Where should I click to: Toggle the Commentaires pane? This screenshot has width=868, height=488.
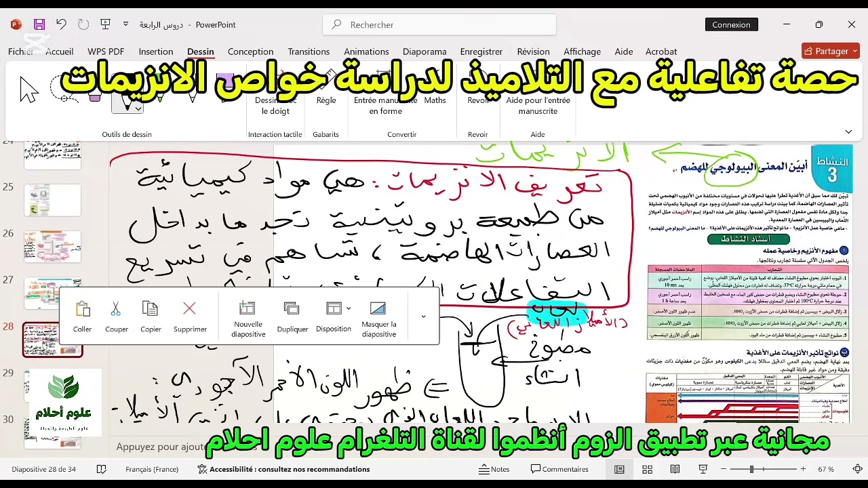click(559, 469)
